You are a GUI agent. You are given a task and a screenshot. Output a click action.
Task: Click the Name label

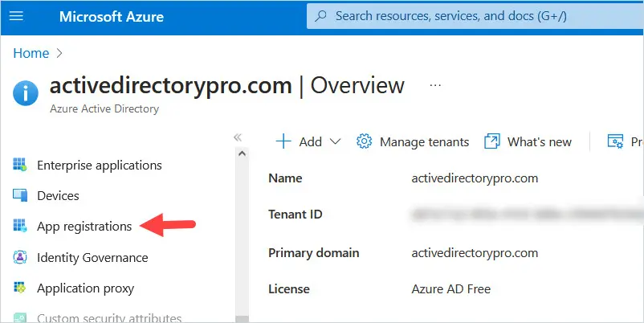click(285, 178)
